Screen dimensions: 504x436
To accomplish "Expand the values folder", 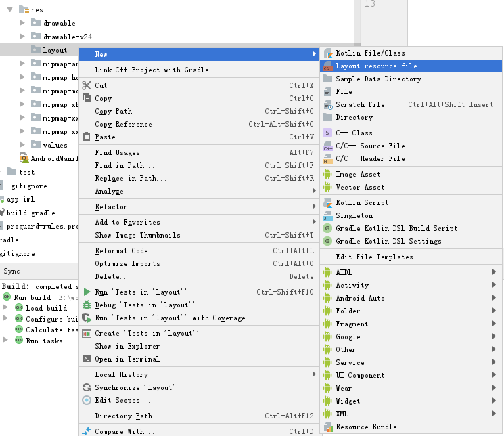I will [22, 144].
